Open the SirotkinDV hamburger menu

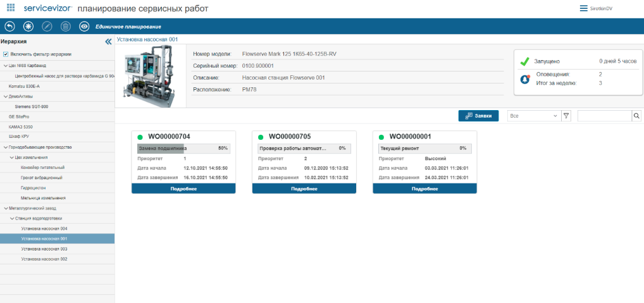[583, 8]
